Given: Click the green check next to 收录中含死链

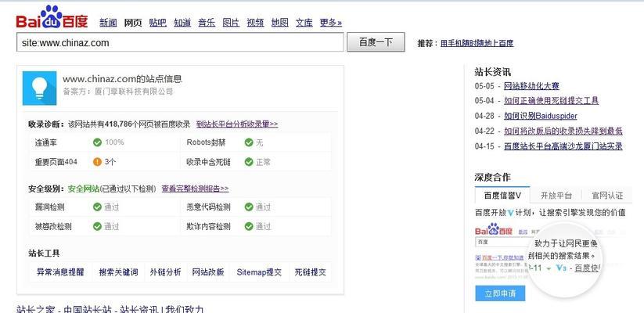Looking at the screenshot, I should pos(249,162).
